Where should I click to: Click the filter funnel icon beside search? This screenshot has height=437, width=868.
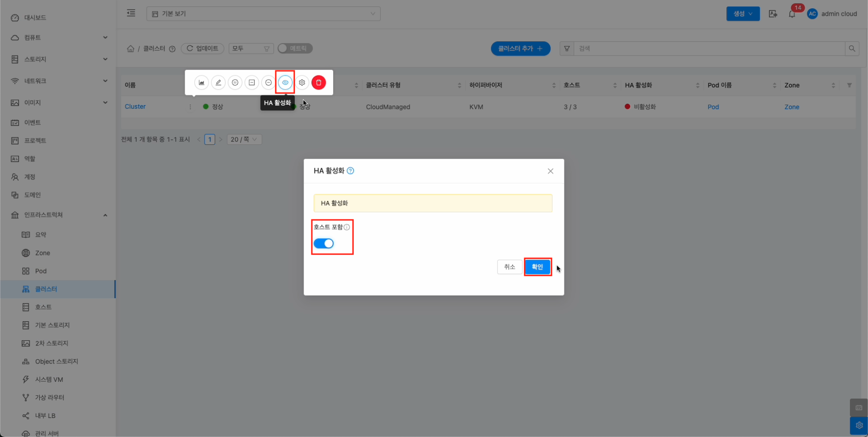click(567, 49)
